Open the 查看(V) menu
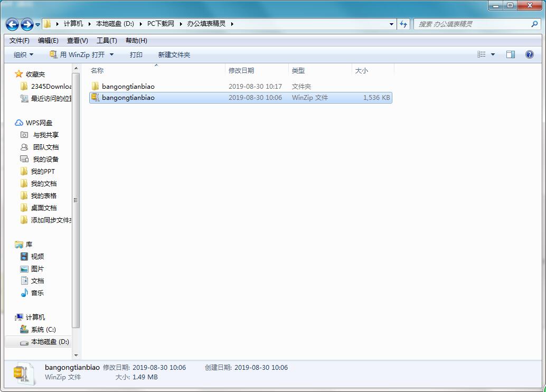 click(x=77, y=41)
